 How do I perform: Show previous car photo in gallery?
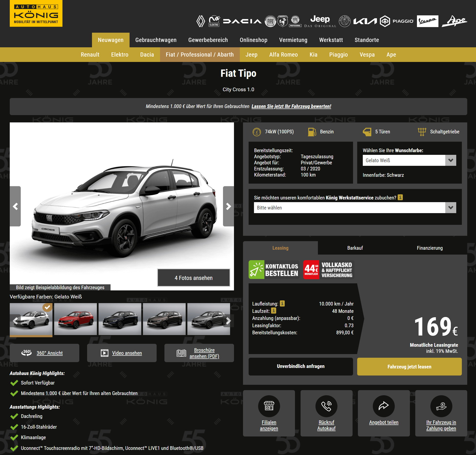pyautogui.click(x=15, y=206)
